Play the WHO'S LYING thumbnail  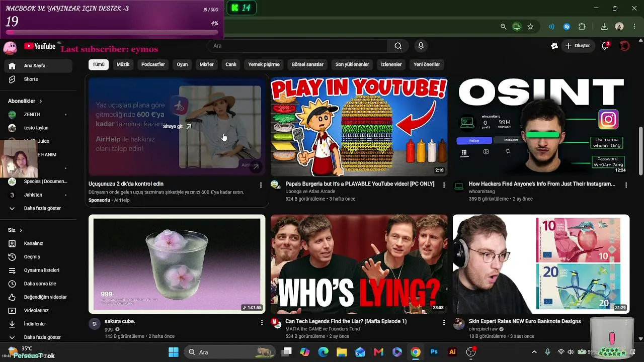[x=359, y=264]
